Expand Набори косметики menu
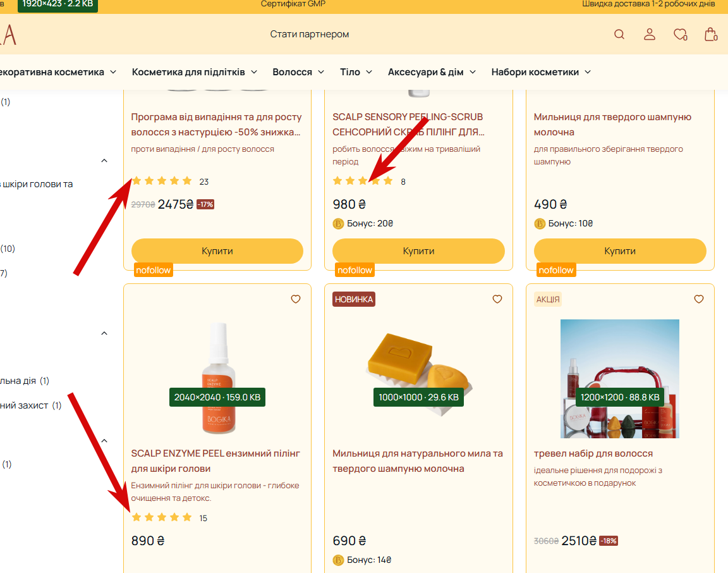Viewport: 728px width, 573px height. point(541,72)
